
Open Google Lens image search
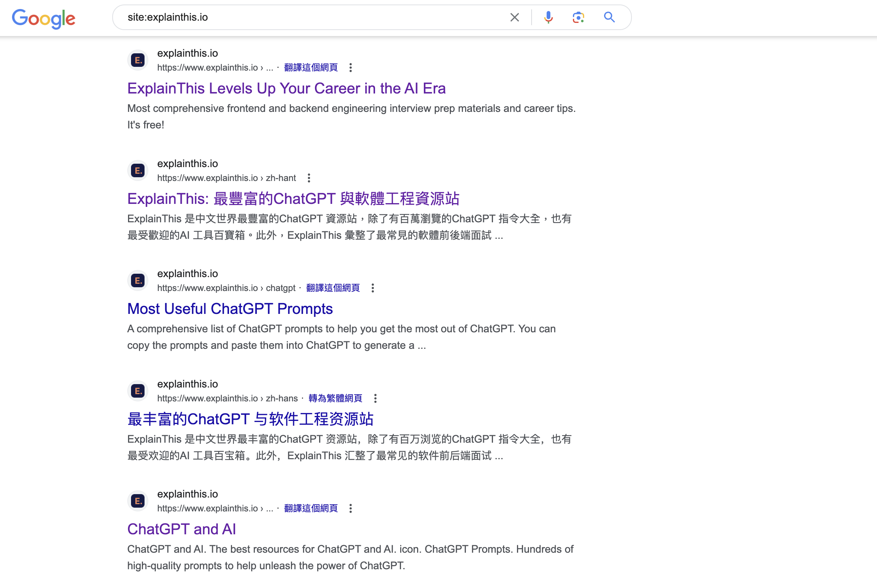pos(578,17)
